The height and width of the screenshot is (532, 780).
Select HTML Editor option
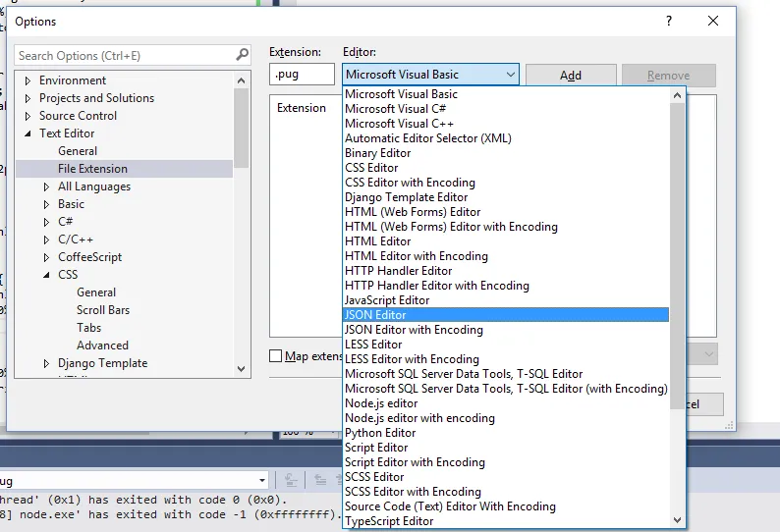pos(506,241)
